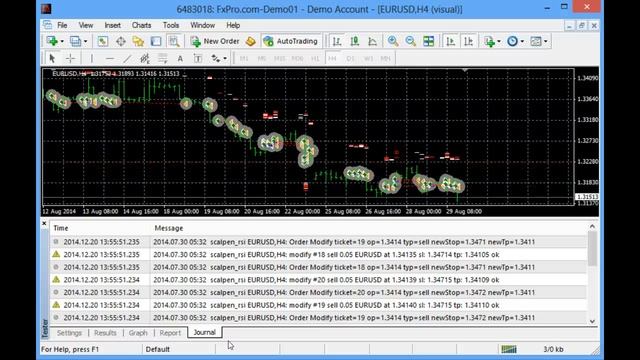Switch chart to line chart style
The height and width of the screenshot is (360, 640).
(372, 41)
